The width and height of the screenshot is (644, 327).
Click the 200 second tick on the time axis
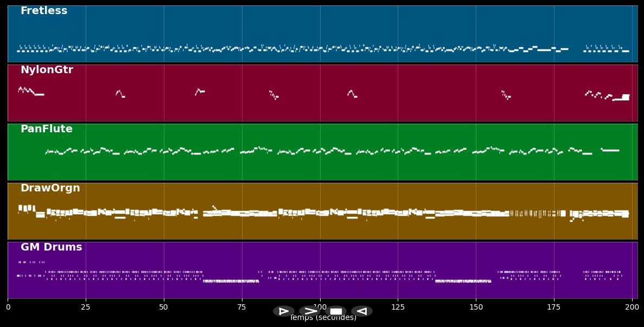(632, 307)
